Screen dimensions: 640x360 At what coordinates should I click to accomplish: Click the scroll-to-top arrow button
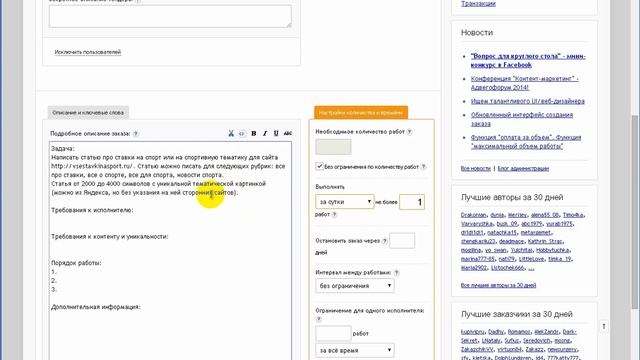click(604, 326)
